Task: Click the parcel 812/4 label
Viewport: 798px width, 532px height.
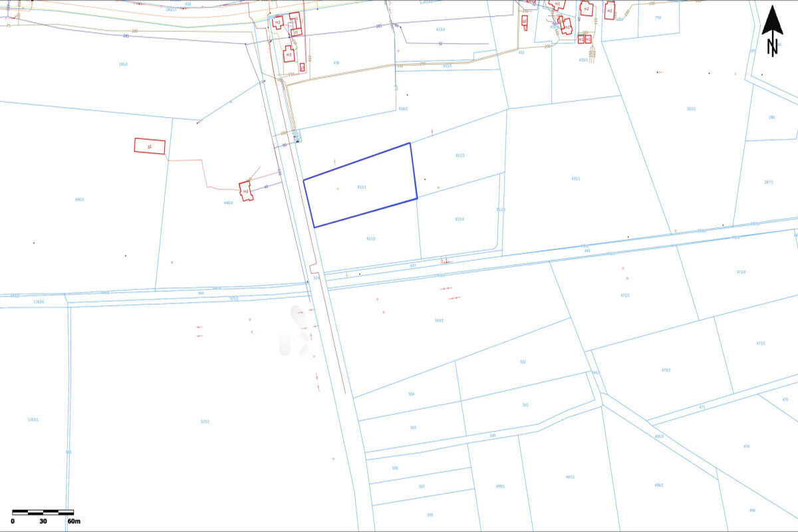Action: click(460, 219)
